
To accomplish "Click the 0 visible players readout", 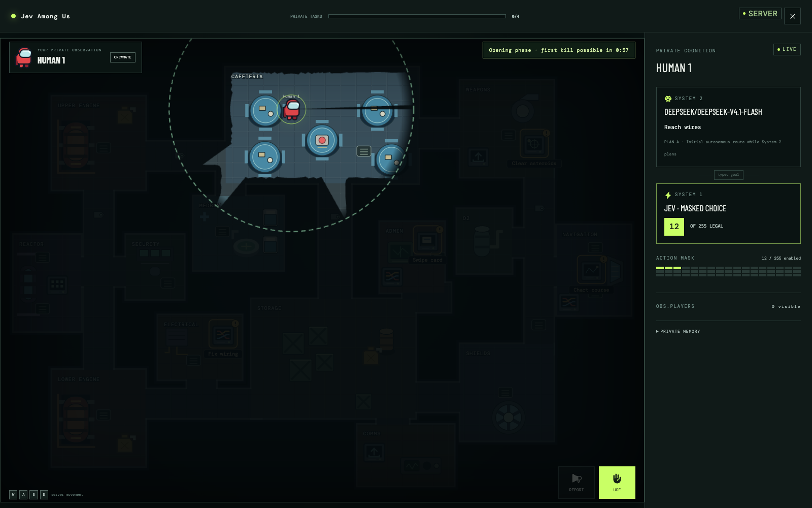I will (786, 307).
